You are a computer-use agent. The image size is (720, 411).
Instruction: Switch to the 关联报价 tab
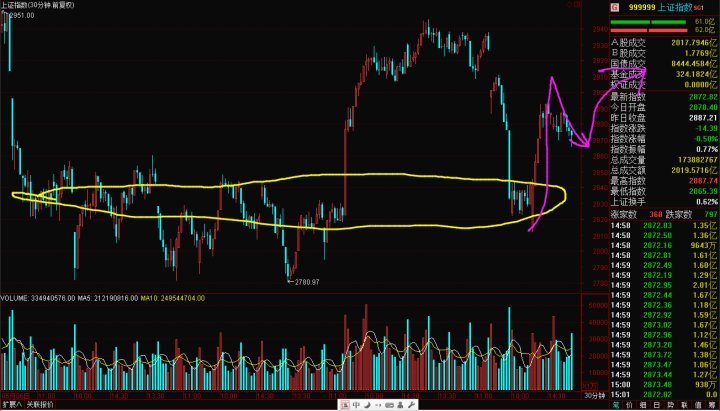(x=42, y=405)
